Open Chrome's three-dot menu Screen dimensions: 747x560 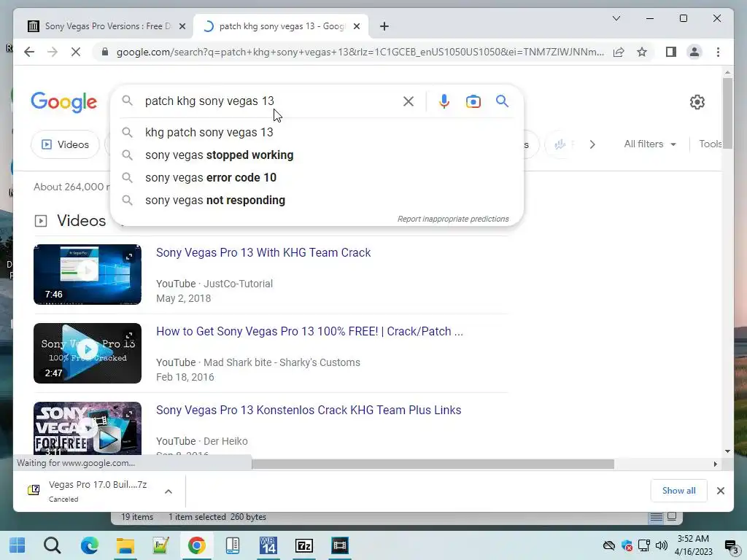(718, 52)
